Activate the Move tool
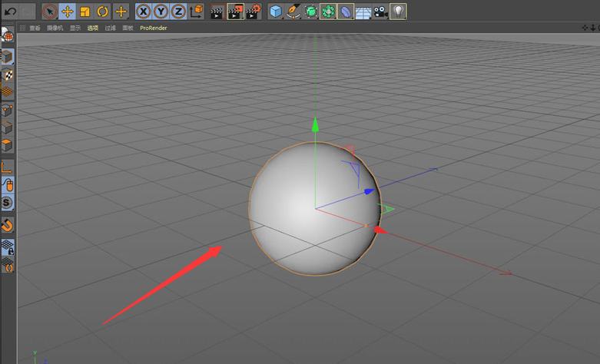The image size is (600, 364). [x=68, y=12]
